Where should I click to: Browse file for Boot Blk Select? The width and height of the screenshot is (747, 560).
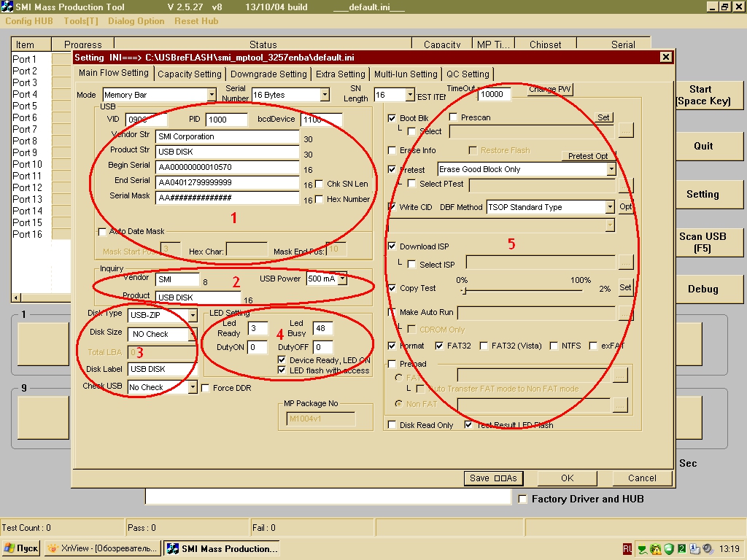click(626, 131)
